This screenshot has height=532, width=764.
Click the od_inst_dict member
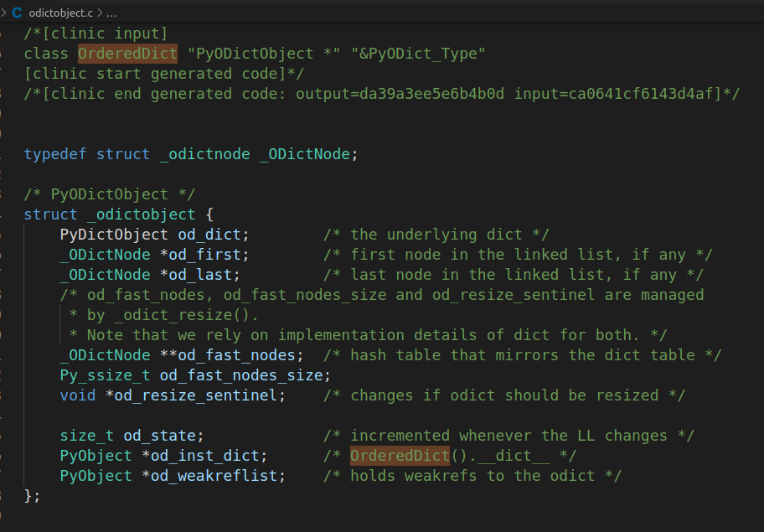(x=204, y=456)
